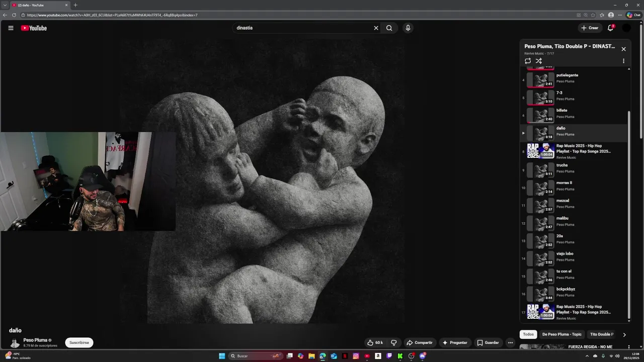Clear the search box with the X
644x362 pixels.
coord(376,28)
